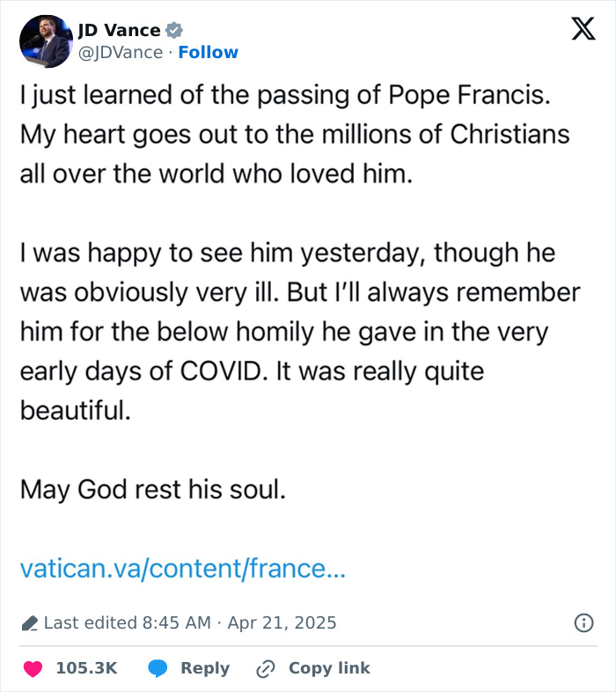Select the Copy link text label

pyautogui.click(x=329, y=669)
